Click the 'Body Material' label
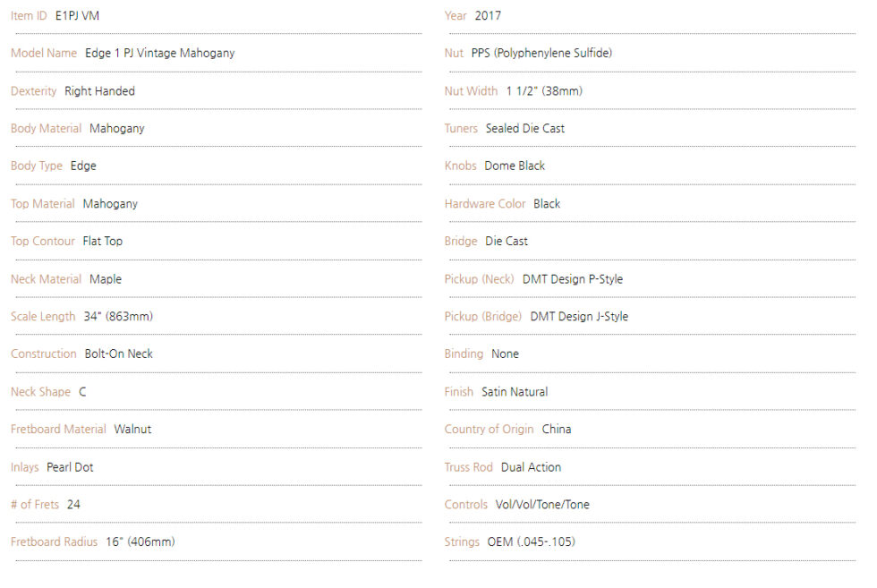Screen dimensions: 877x588 point(46,129)
